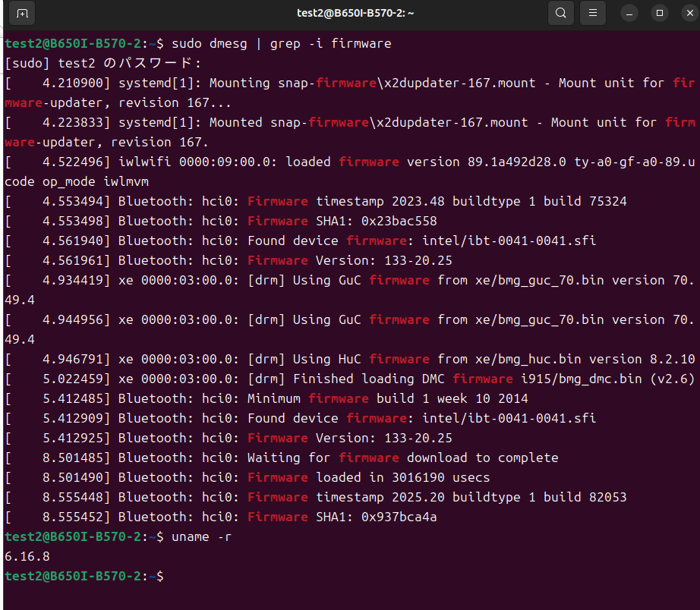Click the bmg_huc.bin version 8.2.10 line

[349, 359]
